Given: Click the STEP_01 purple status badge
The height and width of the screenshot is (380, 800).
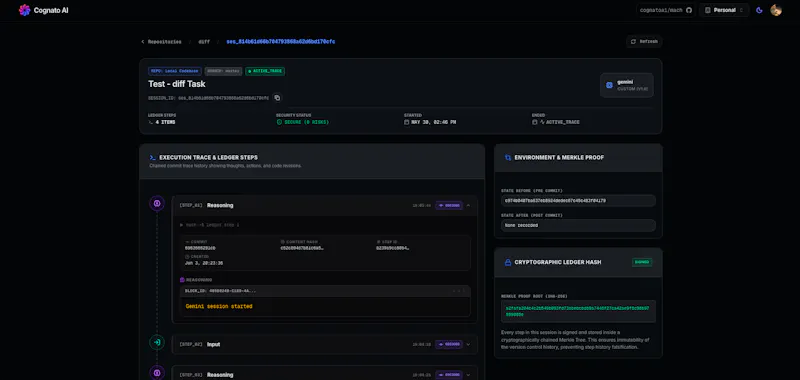Looking at the screenshot, I should click(x=449, y=206).
